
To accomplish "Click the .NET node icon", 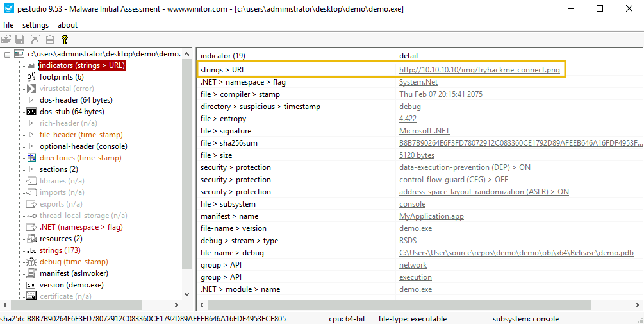I will point(31,227).
